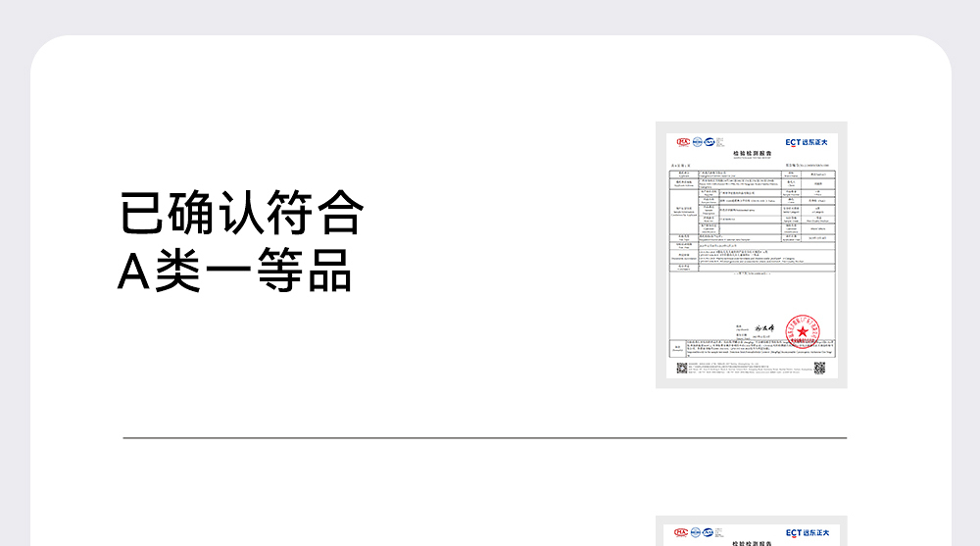Image resolution: width=980 pixels, height=546 pixels.
Task: Click the CNAS logo on first report
Action: [710, 141]
